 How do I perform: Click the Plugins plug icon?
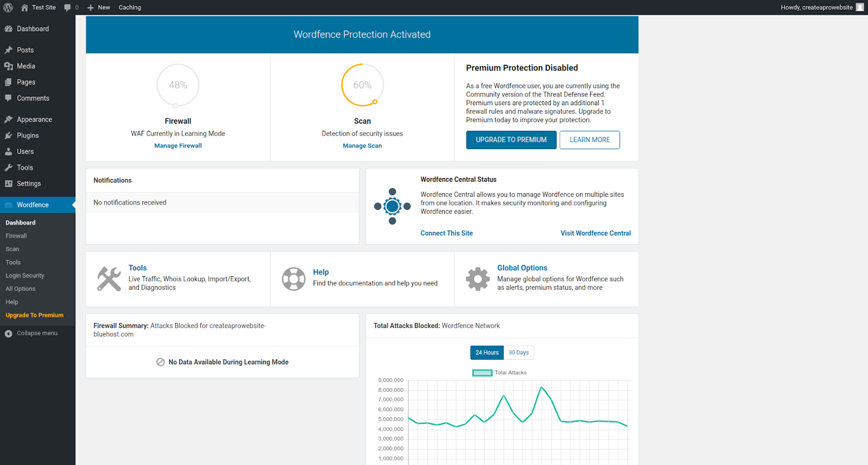pos(9,136)
